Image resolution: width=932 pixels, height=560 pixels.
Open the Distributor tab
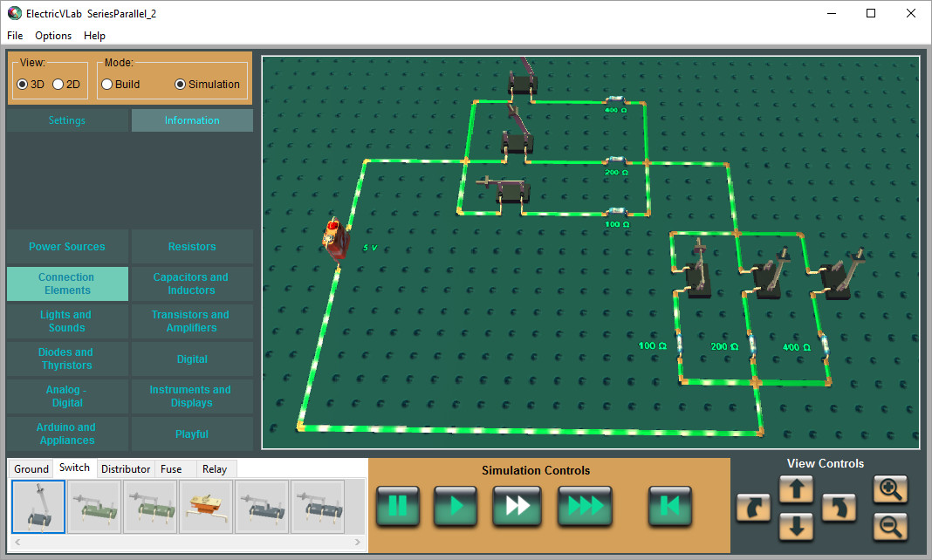(125, 468)
